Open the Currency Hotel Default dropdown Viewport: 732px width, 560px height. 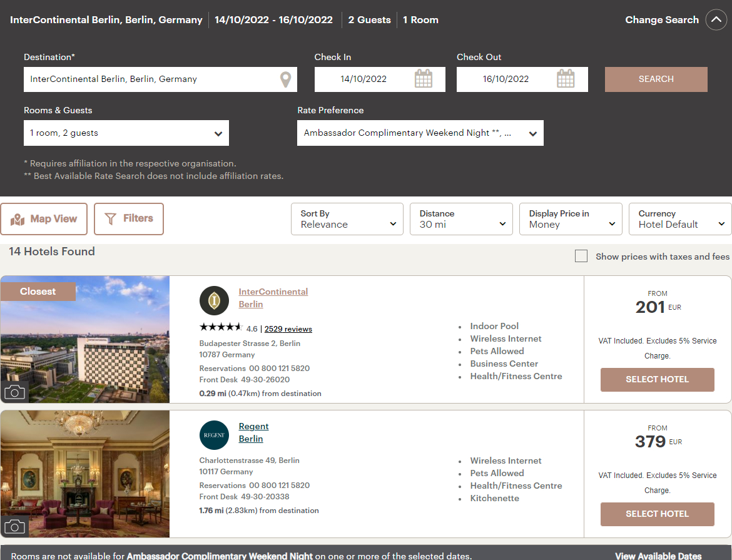[681, 219]
